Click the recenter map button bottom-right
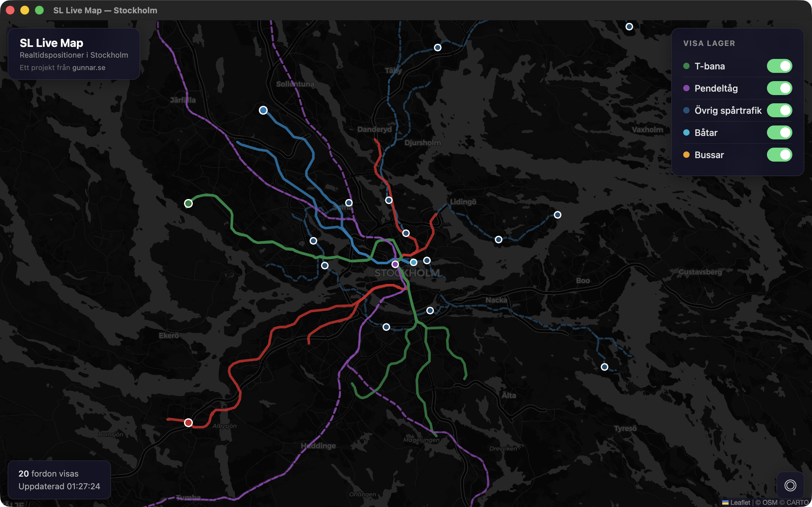 coord(790,485)
